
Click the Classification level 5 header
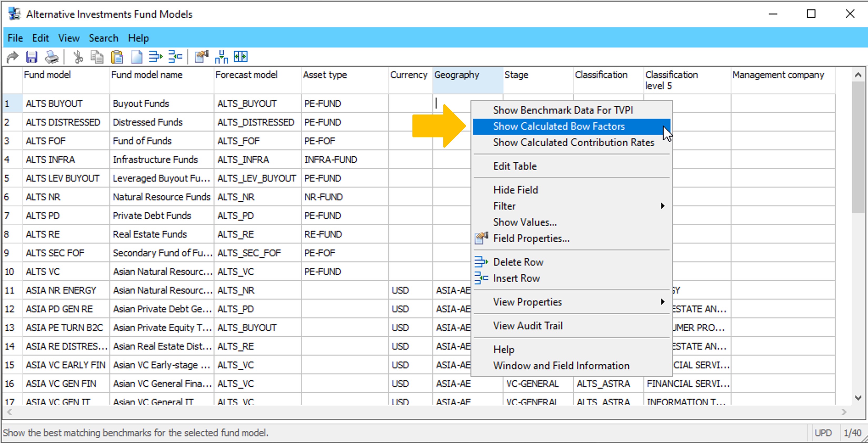687,80
